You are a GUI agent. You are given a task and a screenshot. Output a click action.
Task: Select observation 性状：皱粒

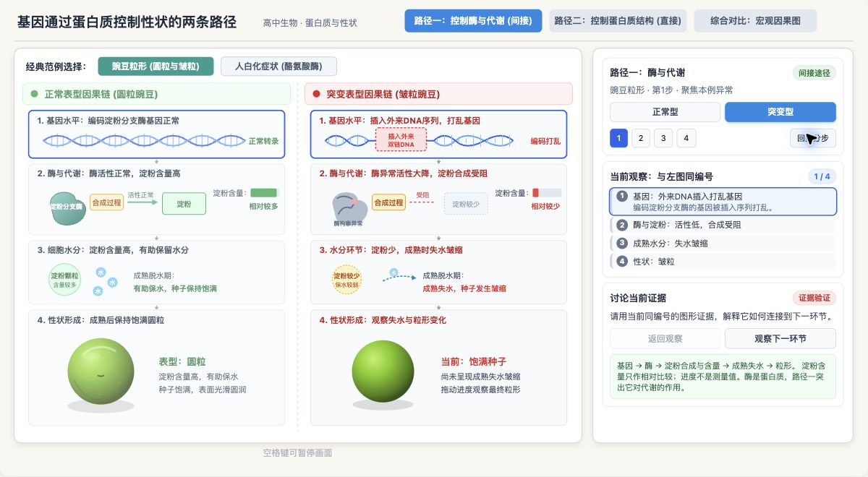pyautogui.click(x=723, y=261)
